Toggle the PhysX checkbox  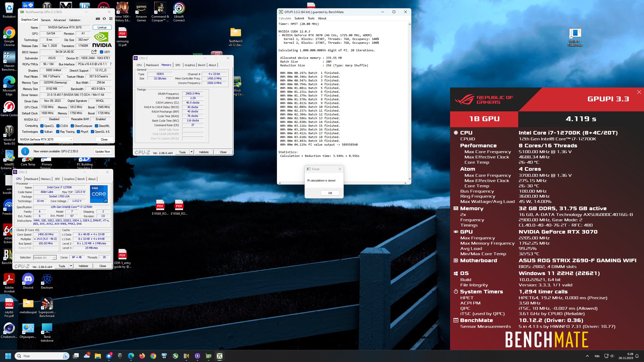(78, 132)
